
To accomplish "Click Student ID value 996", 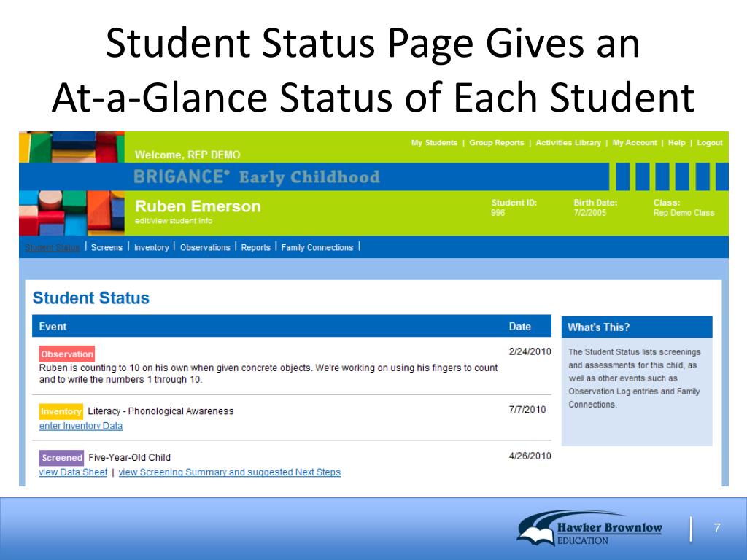I will pyautogui.click(x=498, y=213).
